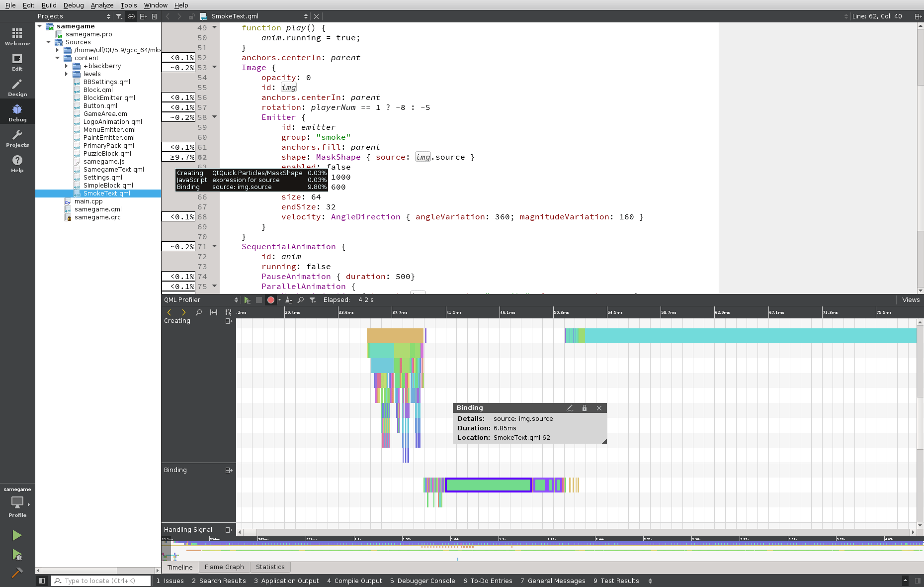The width and height of the screenshot is (924, 587).
Task: Toggle profiler recording with the red record button
Action: [x=270, y=300]
